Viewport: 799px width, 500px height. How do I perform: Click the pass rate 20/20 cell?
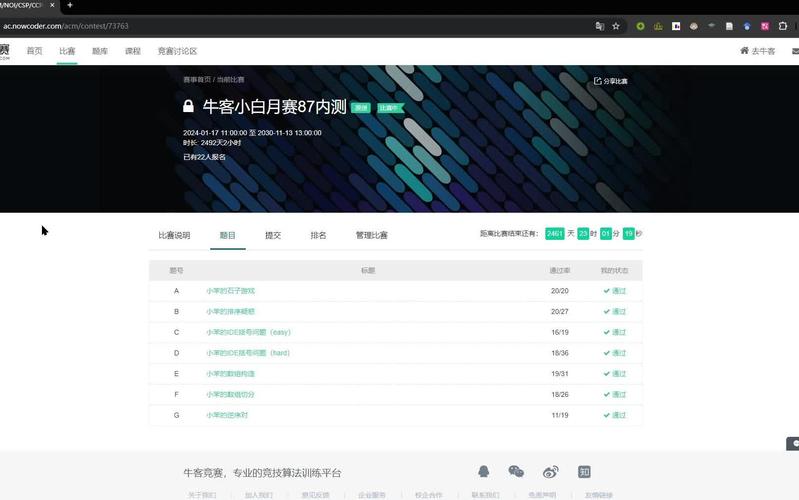click(x=560, y=291)
